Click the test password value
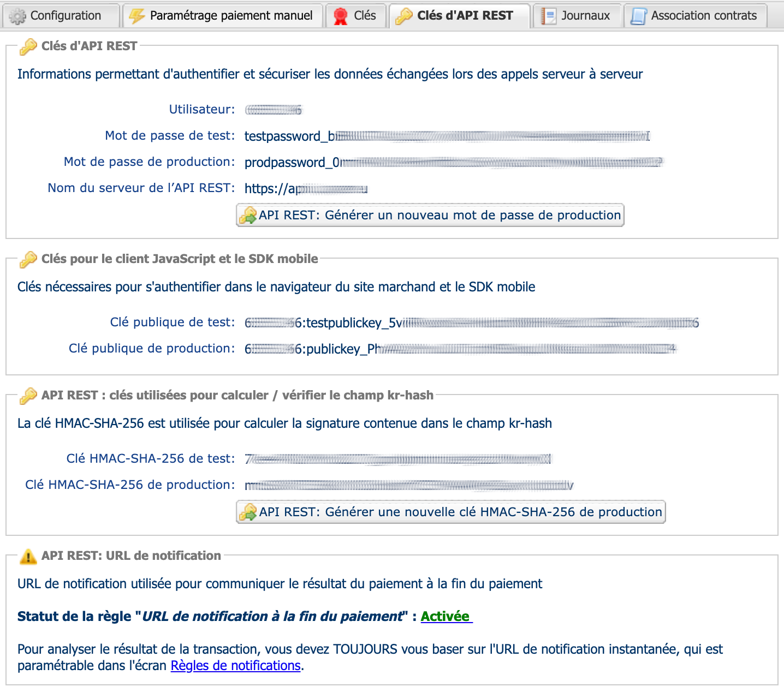This screenshot has height=693, width=784. pos(447,136)
